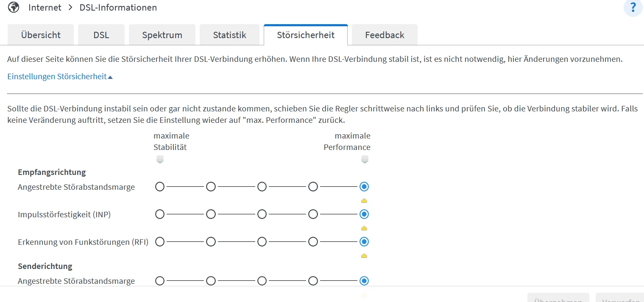
Task: Select Empfangsrichtung Störabstandsmarge second option from left
Action: (x=211, y=187)
